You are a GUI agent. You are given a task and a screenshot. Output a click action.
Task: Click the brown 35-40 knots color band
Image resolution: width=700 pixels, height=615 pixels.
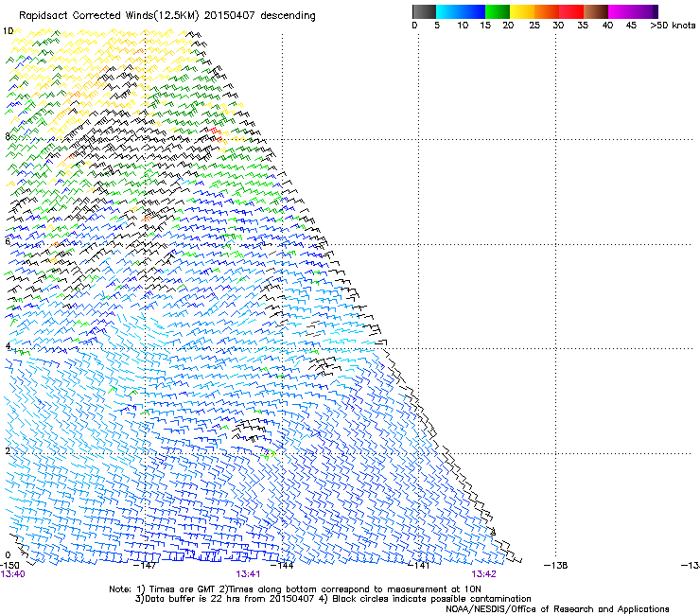click(596, 11)
